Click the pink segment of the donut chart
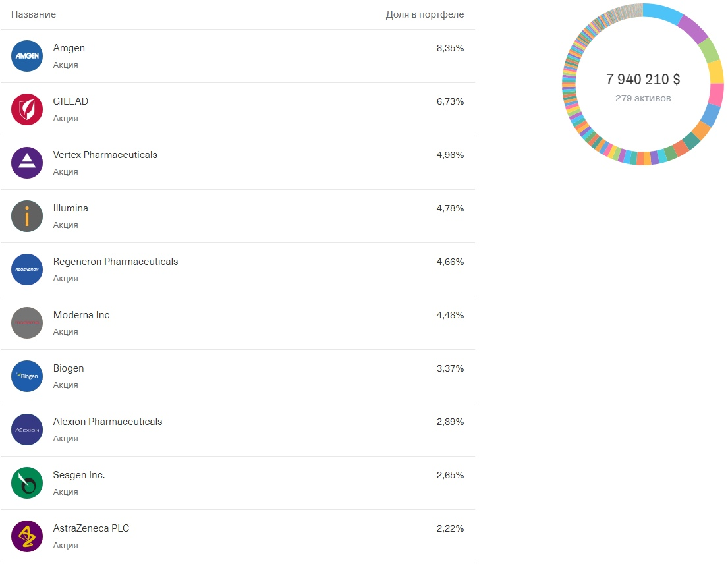Viewport: 728px width, 564px height. coord(716,94)
